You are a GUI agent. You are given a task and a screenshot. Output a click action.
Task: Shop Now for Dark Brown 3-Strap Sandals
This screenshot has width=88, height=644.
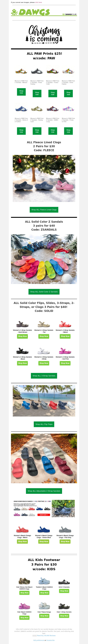pyautogui.click(x=22, y=336)
